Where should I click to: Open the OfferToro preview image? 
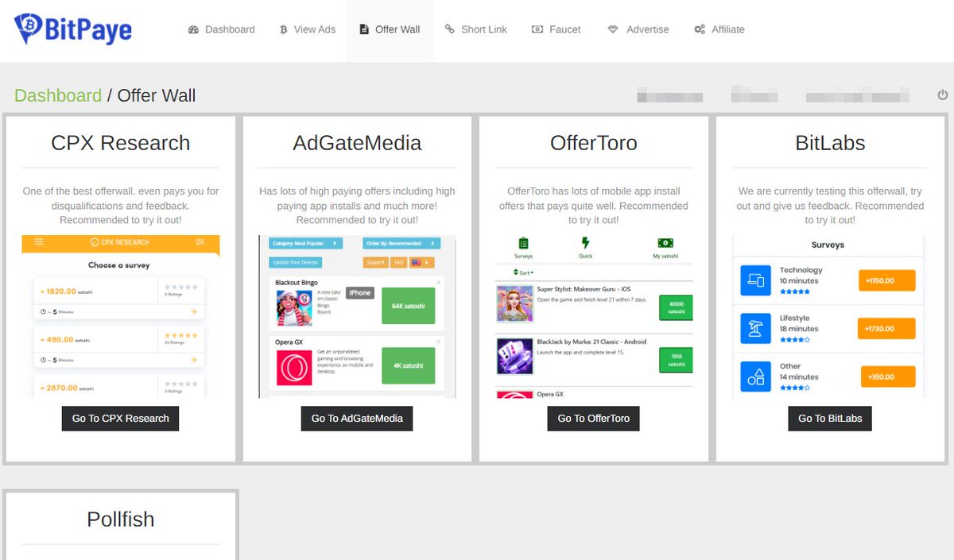594,316
